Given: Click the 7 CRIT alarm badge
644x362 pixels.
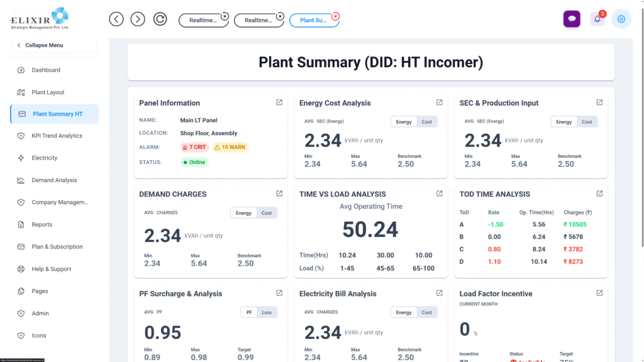Looking at the screenshot, I should tap(194, 147).
